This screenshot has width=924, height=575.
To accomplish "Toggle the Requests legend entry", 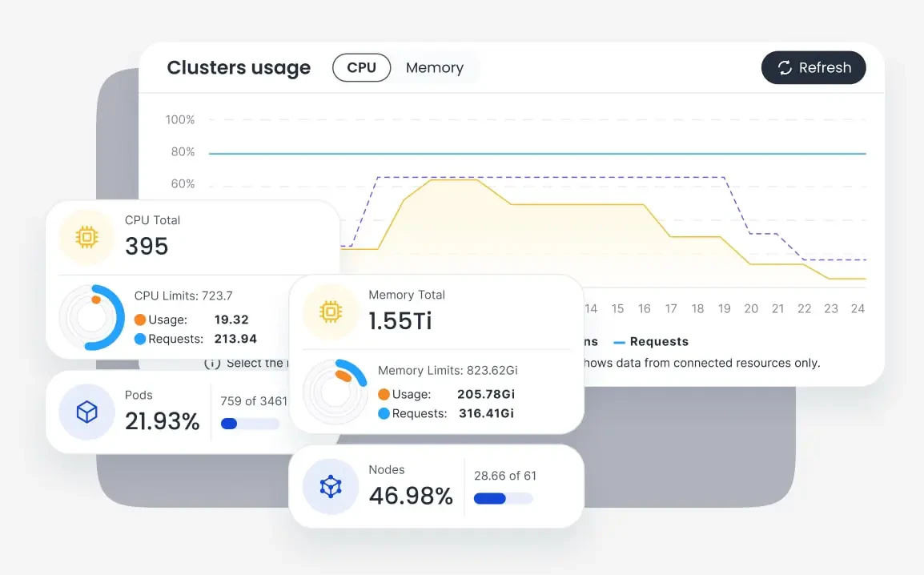I will click(651, 341).
